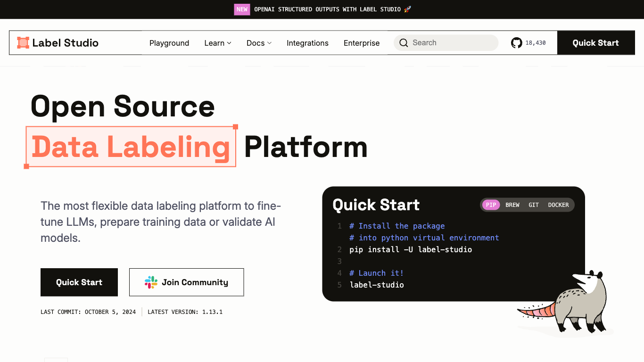Select the DOCKER install tab
The image size is (644, 362).
click(x=559, y=205)
